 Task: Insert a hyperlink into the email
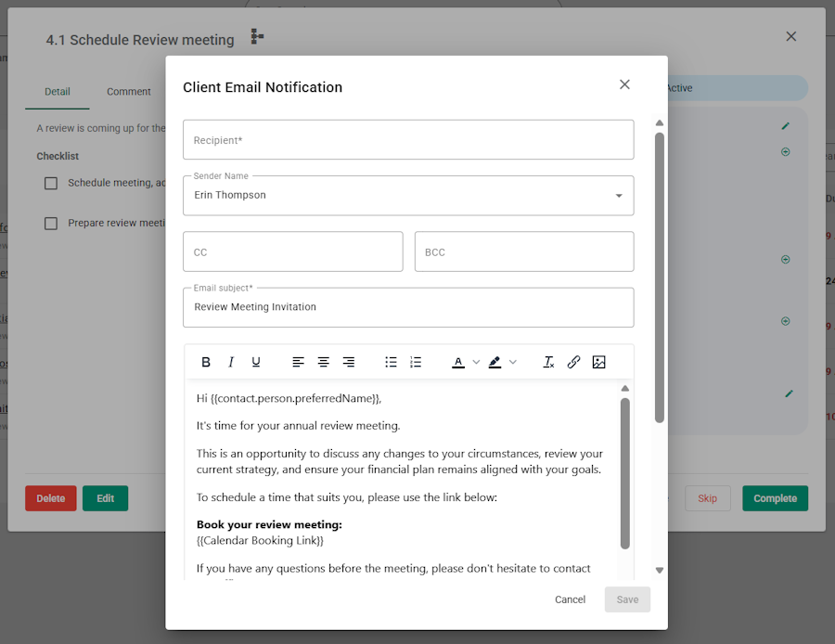(x=573, y=362)
